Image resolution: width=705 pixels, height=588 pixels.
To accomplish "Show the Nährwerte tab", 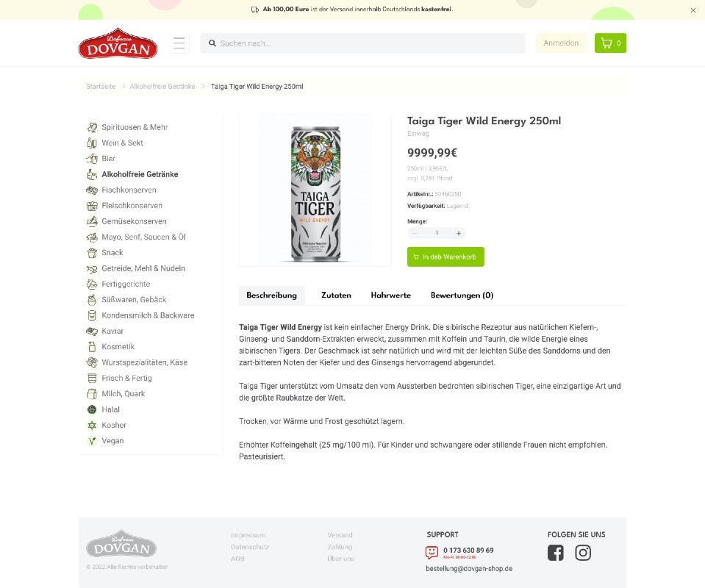I will pos(390,295).
